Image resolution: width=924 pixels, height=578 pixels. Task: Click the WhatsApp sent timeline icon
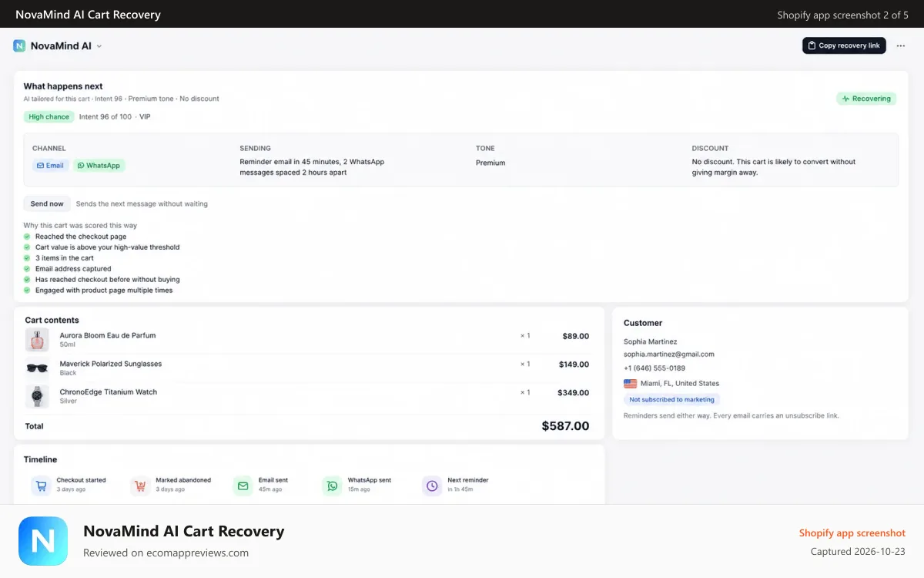pos(333,486)
